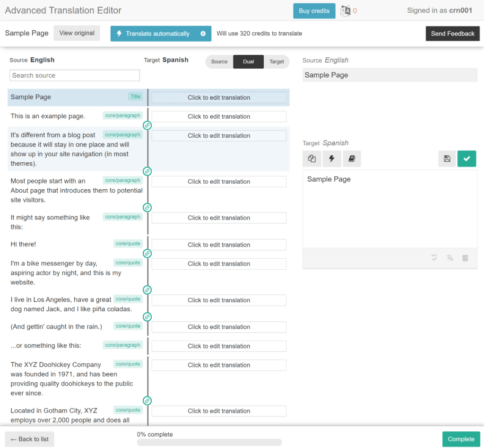Switch view to Target only

click(x=277, y=61)
